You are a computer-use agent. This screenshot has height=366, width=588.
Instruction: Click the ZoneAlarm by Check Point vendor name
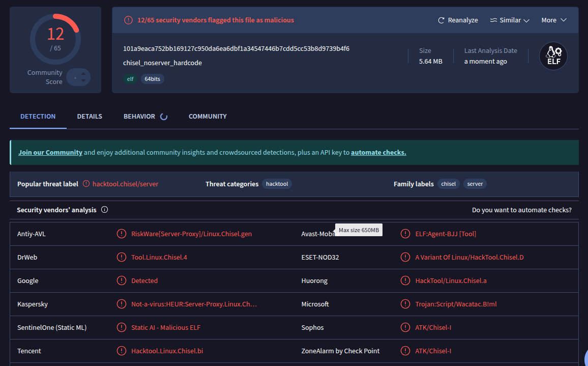pos(340,351)
